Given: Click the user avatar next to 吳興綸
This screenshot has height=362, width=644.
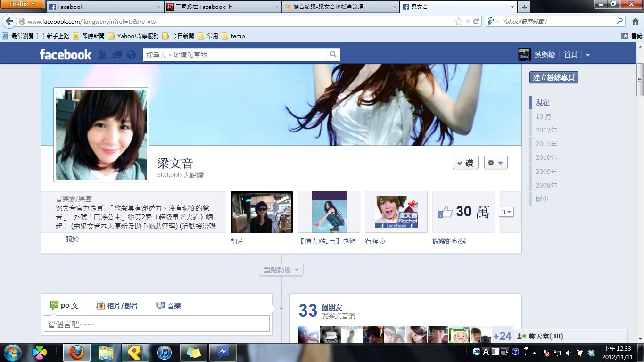Looking at the screenshot, I should point(524,55).
